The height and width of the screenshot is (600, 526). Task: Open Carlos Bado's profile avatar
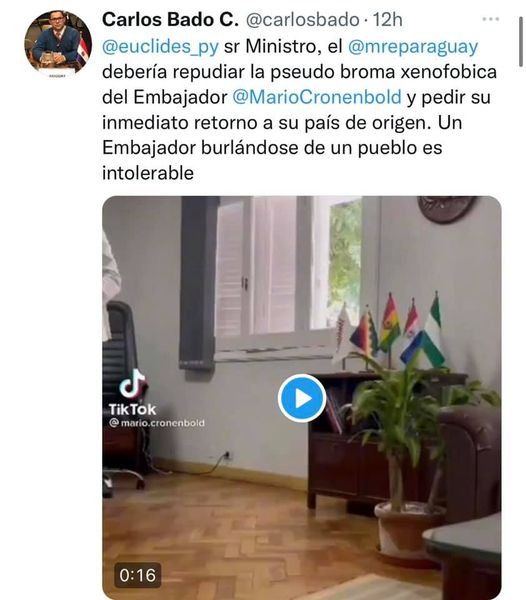click(58, 44)
